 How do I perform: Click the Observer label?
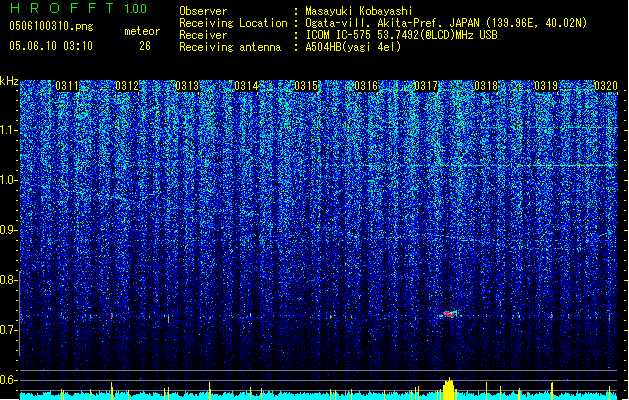click(x=203, y=11)
